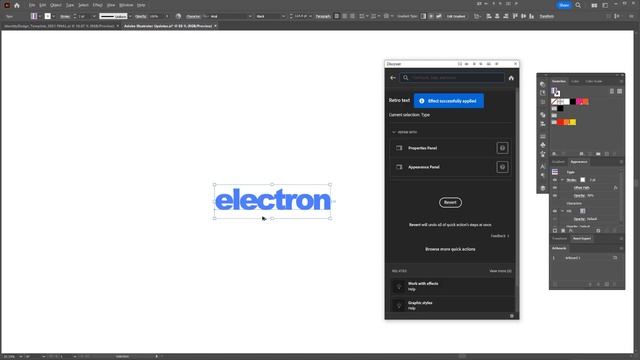Open the stroke weight dropdown
Viewport: 640px width, 360px height.
[x=94, y=16]
